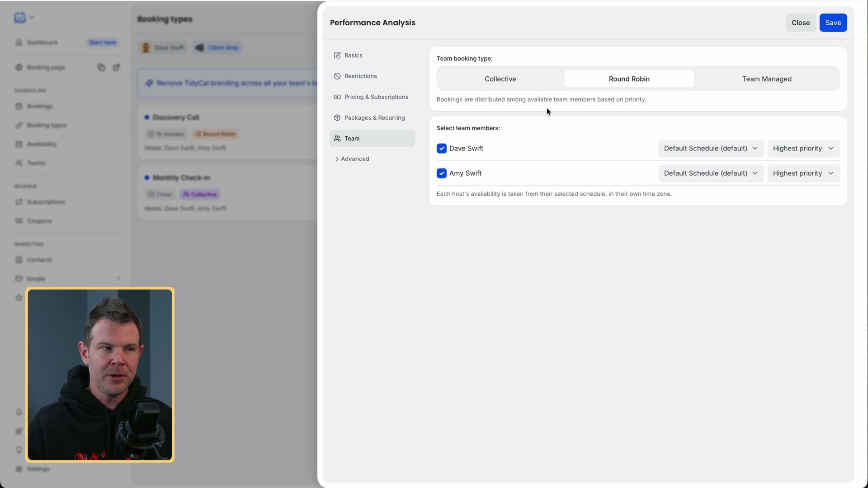This screenshot has height=488, width=868.
Task: Open Dave Swift's schedule dropdown
Action: point(711,148)
